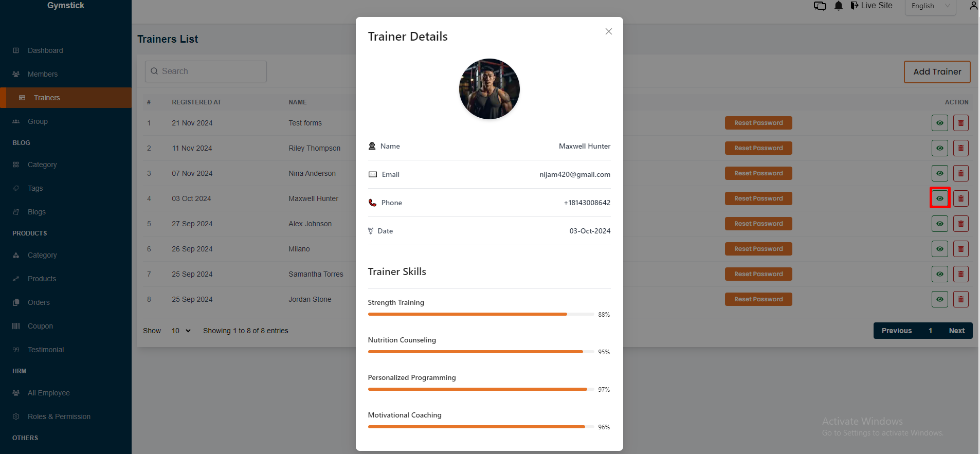The width and height of the screenshot is (980, 454).
Task: View Samantha Torres trainer details
Action: (939, 274)
